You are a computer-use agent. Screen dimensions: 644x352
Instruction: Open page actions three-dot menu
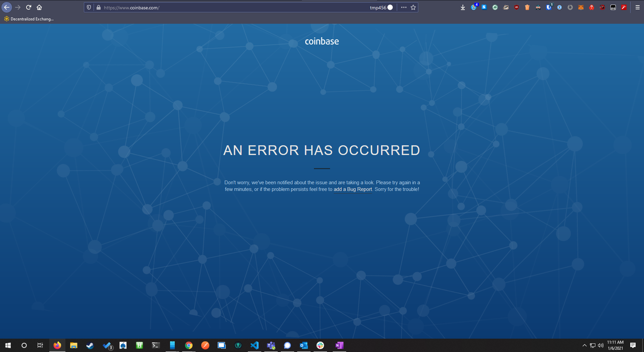404,8
